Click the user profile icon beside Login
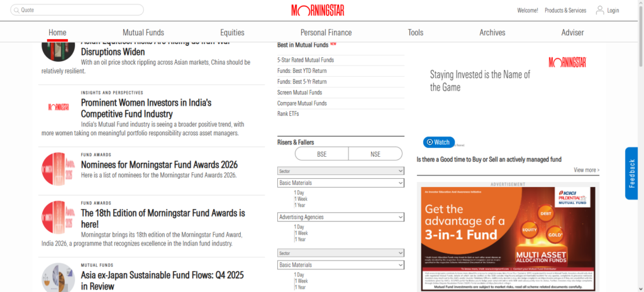This screenshot has width=644, height=292. (599, 10)
